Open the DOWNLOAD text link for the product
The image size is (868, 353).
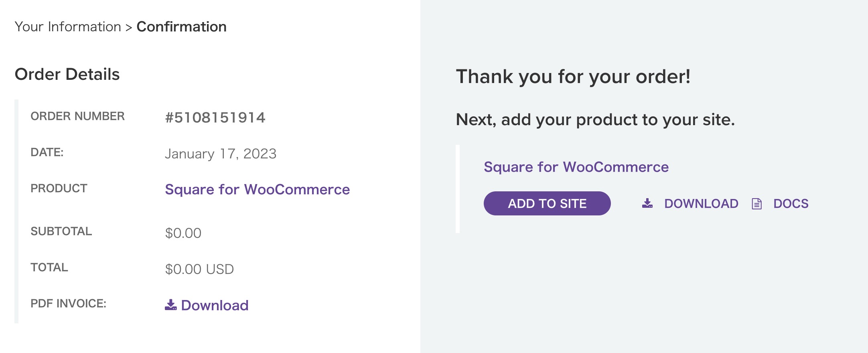[x=701, y=203]
